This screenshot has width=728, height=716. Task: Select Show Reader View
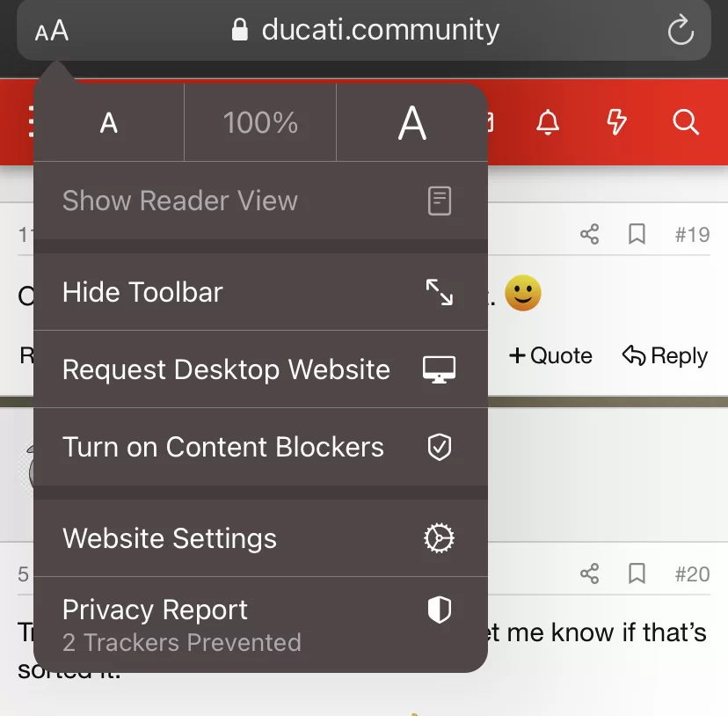tap(260, 201)
